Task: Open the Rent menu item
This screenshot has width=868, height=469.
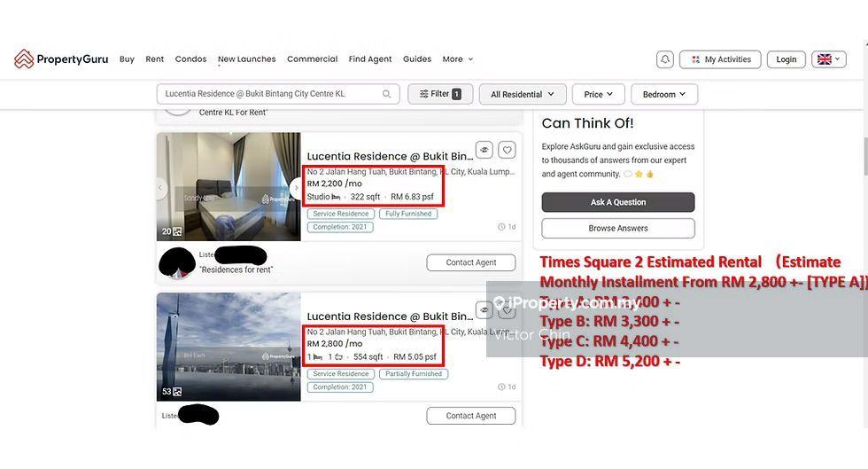Action: (154, 59)
